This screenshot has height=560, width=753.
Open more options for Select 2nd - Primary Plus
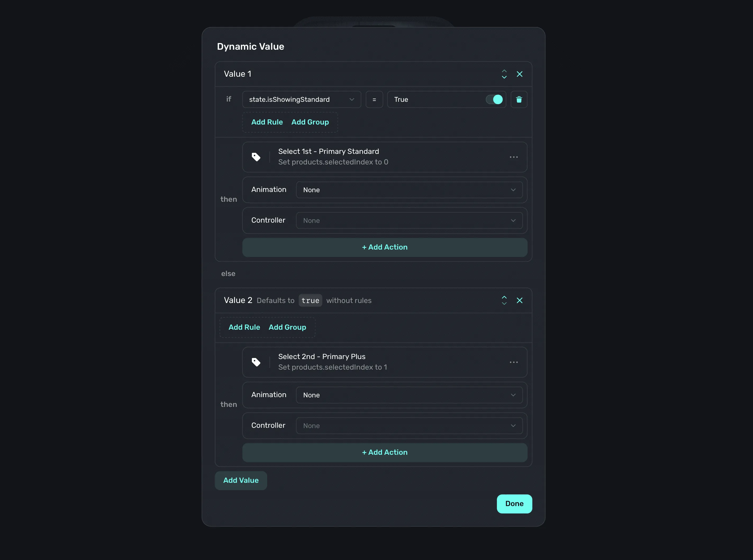tap(514, 362)
